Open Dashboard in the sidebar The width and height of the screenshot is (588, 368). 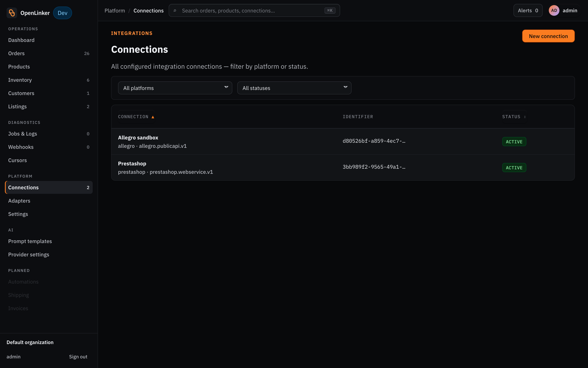coord(49,40)
